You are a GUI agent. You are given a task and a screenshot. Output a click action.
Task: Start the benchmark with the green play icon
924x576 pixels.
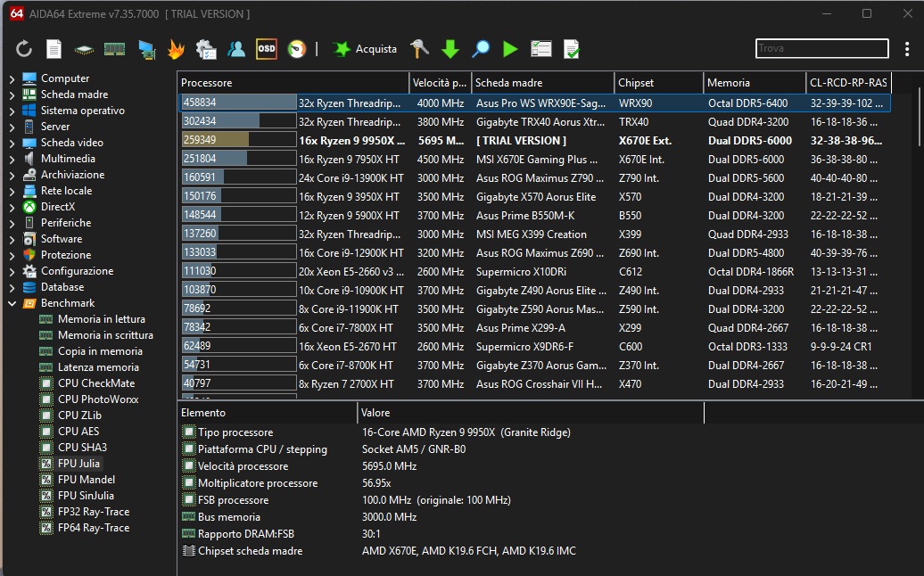[x=510, y=49]
